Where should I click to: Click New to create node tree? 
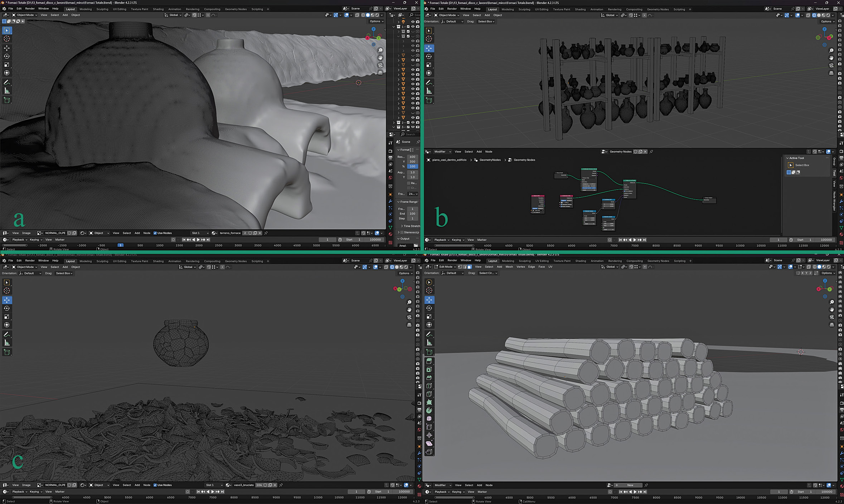630,485
